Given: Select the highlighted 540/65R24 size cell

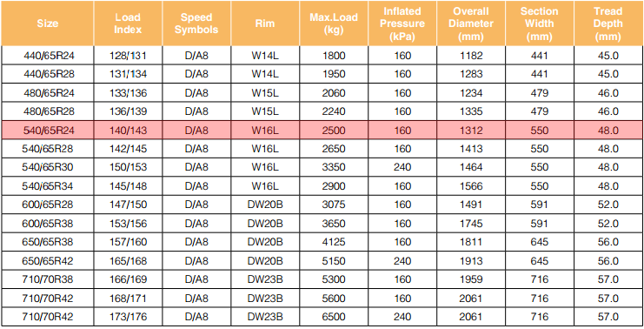Looking at the screenshot, I should click(48, 131).
